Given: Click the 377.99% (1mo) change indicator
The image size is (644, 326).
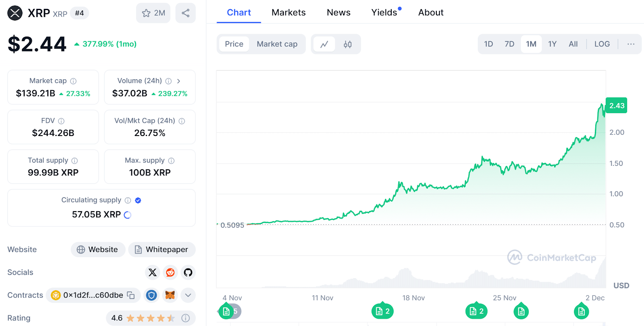Looking at the screenshot, I should point(105,44).
